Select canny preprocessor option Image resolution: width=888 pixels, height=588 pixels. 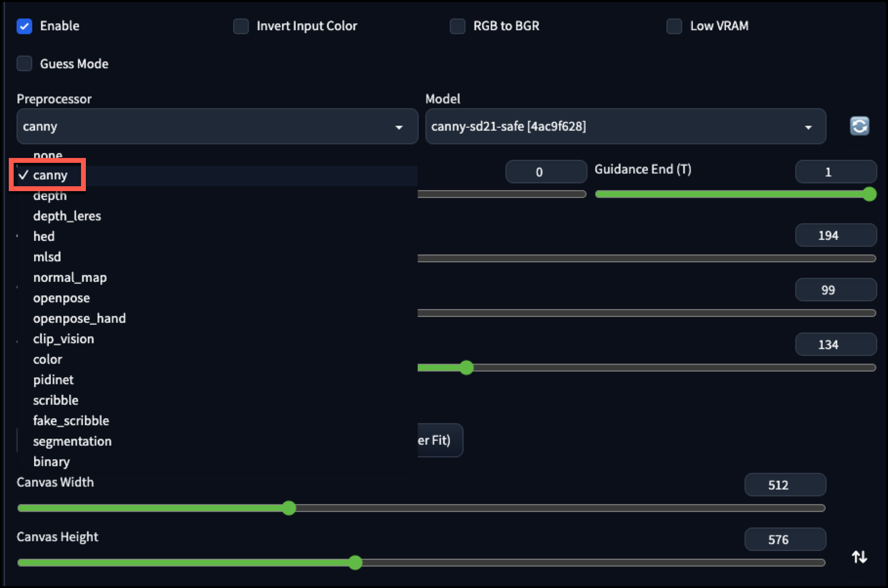click(217, 176)
